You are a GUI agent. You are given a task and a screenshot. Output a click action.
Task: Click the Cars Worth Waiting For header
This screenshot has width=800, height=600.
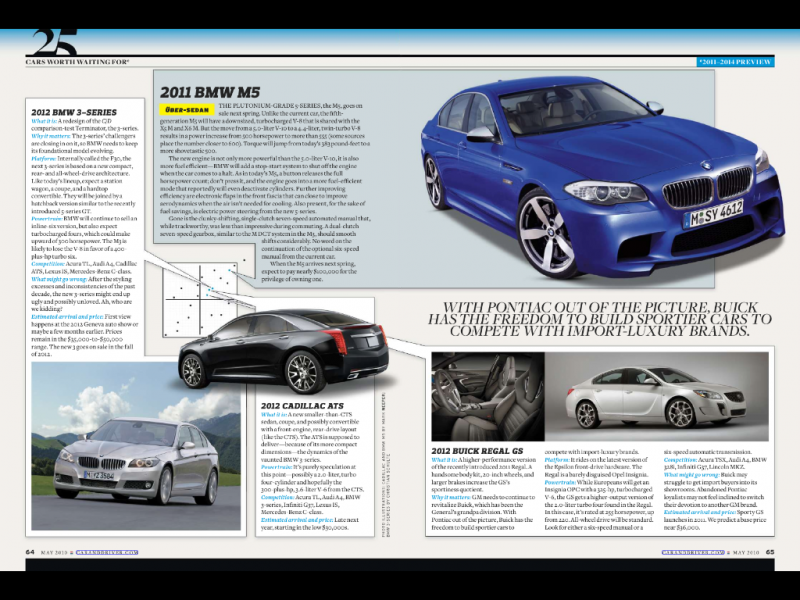[77, 62]
